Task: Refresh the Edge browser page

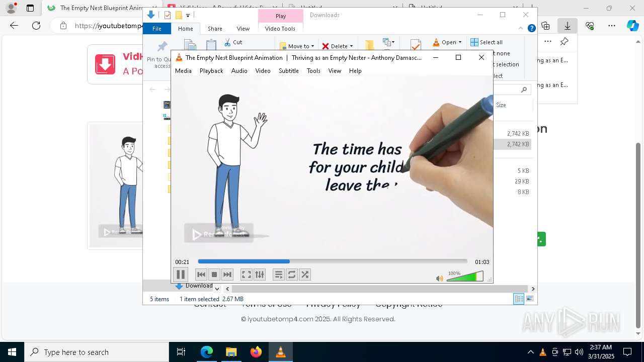Action: [36, 26]
